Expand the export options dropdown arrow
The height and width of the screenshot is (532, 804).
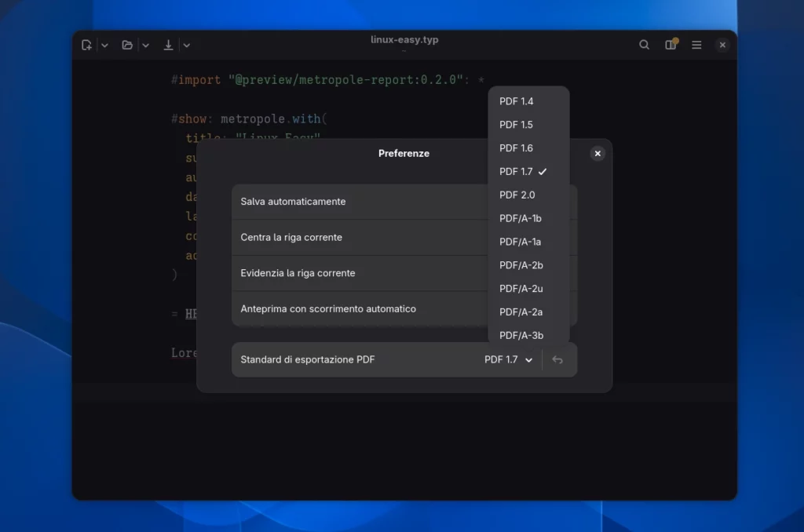click(x=187, y=45)
